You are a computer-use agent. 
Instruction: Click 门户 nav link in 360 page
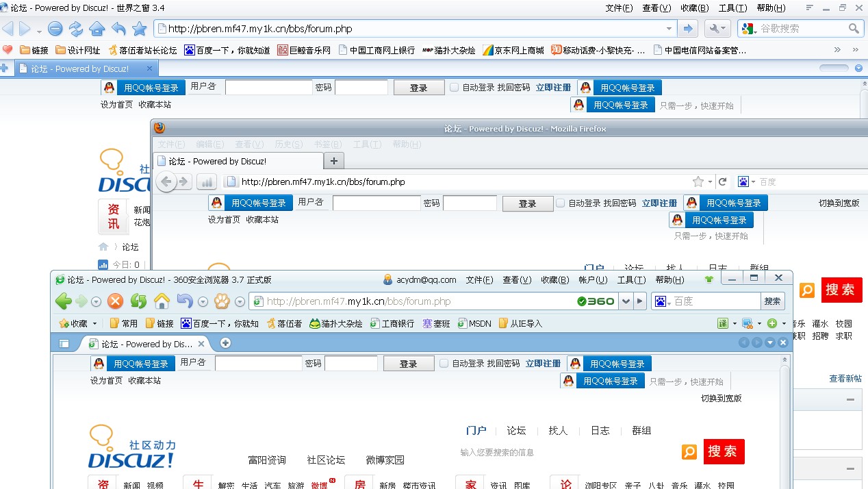click(x=476, y=431)
